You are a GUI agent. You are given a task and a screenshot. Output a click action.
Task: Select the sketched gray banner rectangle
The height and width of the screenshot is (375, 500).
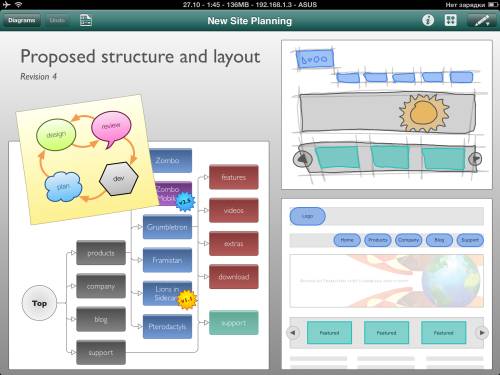click(387, 113)
